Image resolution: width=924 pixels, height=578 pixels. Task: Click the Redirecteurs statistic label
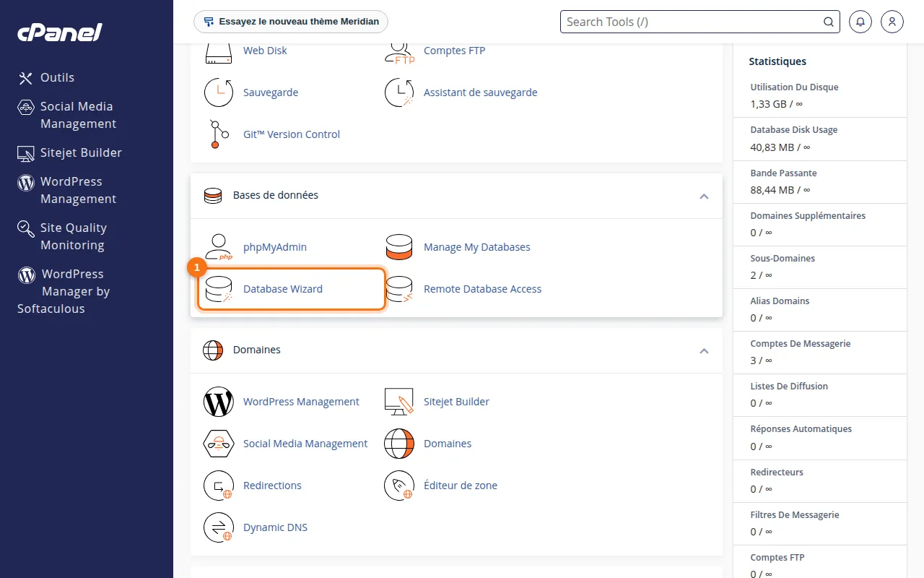pos(777,473)
